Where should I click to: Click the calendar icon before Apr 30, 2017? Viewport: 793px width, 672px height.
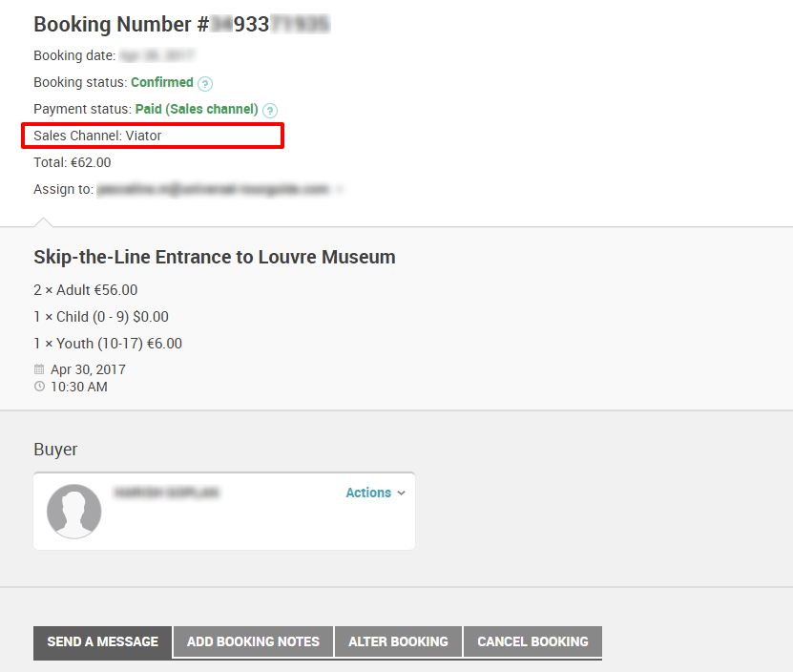[39, 369]
